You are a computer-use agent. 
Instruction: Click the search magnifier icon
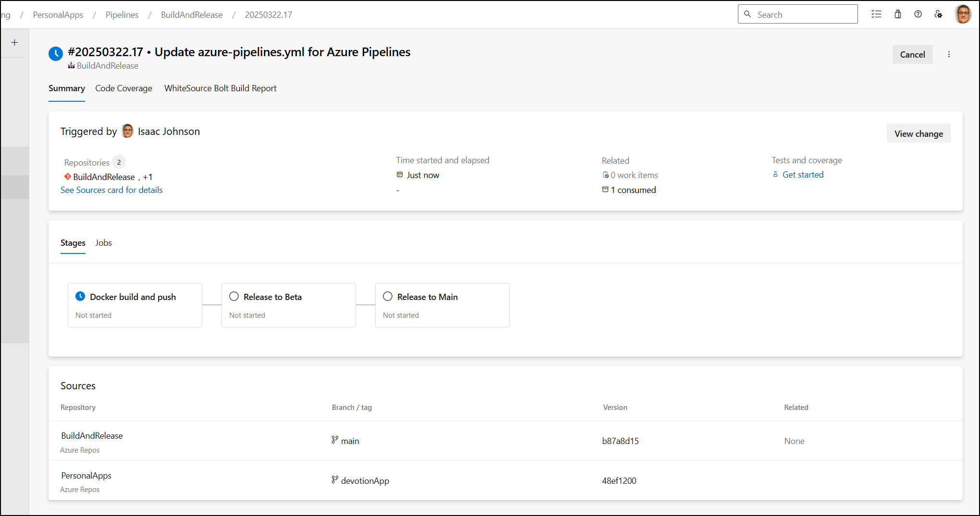pos(747,14)
